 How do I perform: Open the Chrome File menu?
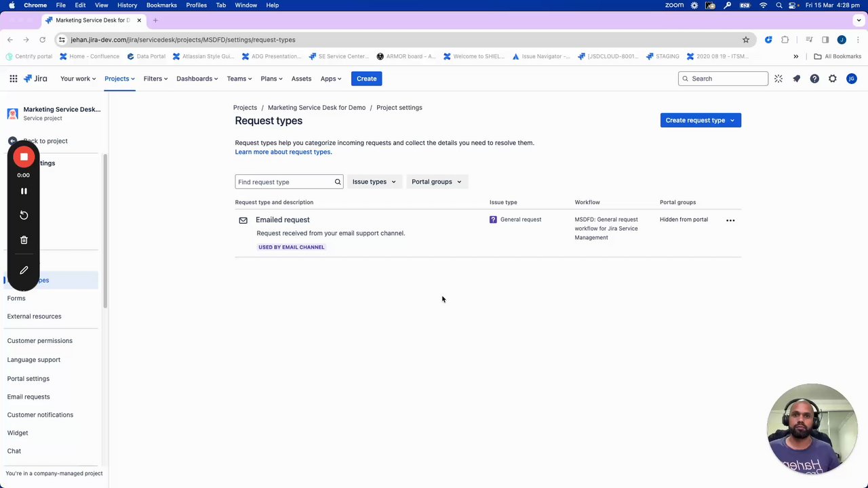[61, 5]
